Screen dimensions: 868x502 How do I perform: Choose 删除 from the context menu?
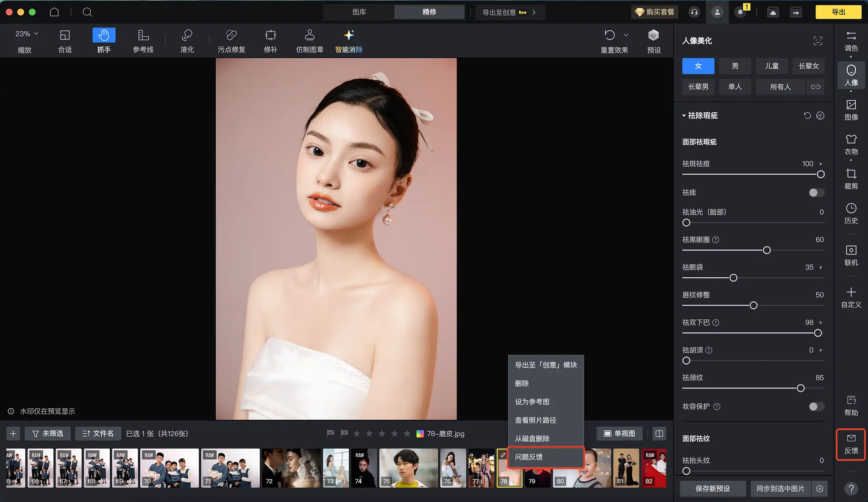tap(546, 383)
